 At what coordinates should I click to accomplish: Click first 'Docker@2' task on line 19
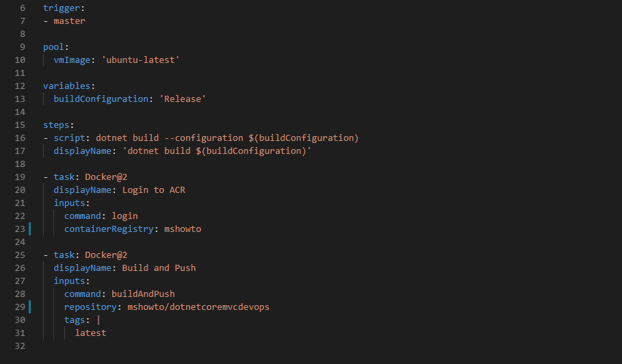point(106,177)
